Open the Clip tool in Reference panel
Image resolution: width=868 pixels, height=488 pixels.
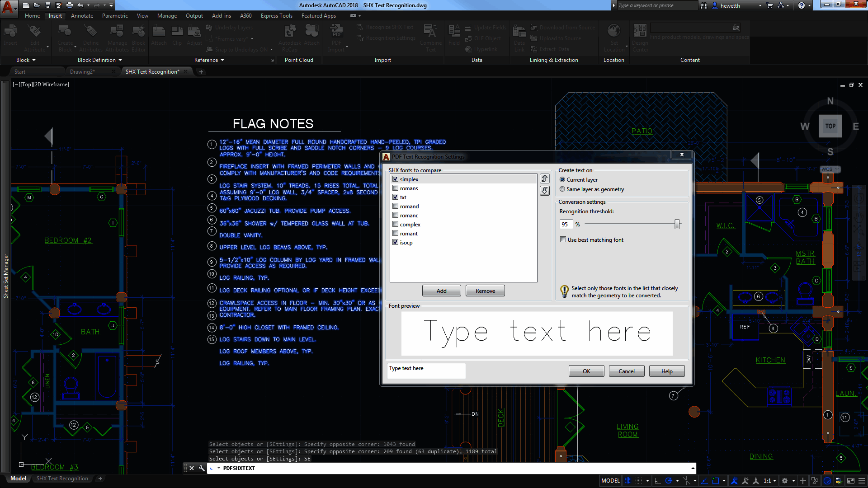click(x=177, y=36)
